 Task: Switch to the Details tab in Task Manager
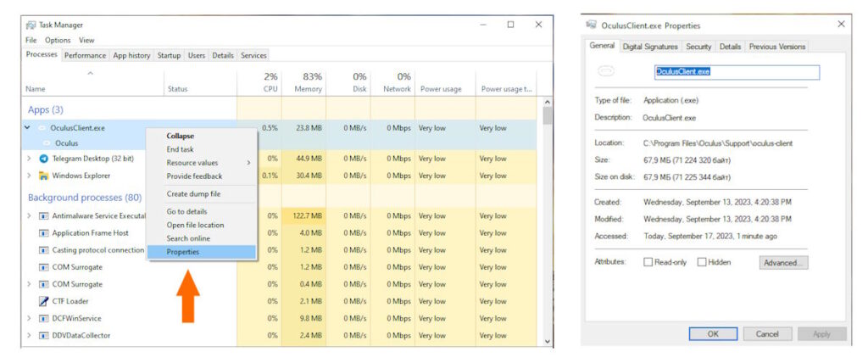[x=223, y=55]
